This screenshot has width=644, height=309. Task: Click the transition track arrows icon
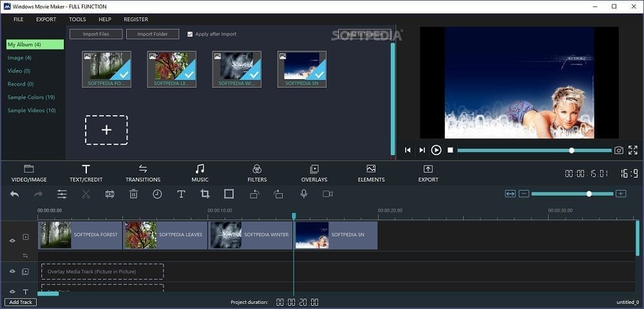(x=26, y=256)
